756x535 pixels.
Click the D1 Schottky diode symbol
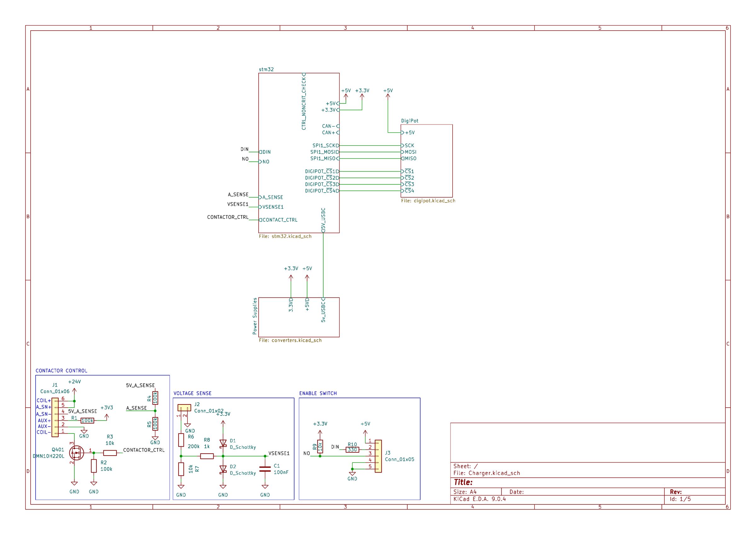click(x=223, y=443)
